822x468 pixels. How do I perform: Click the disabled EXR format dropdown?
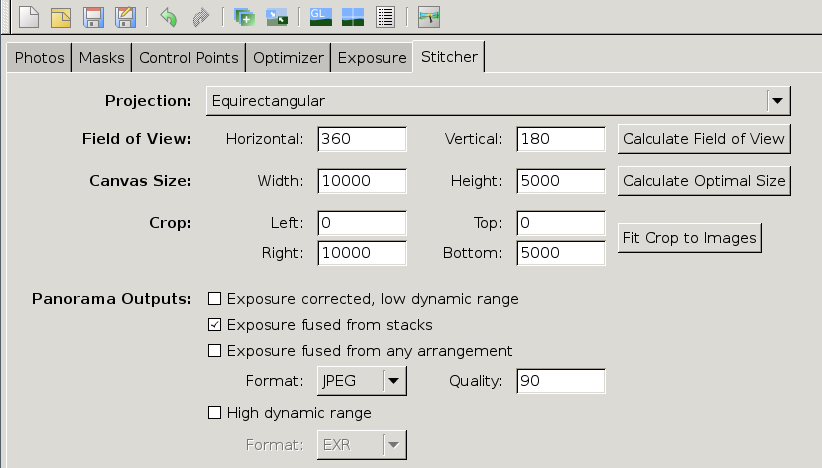[362, 445]
